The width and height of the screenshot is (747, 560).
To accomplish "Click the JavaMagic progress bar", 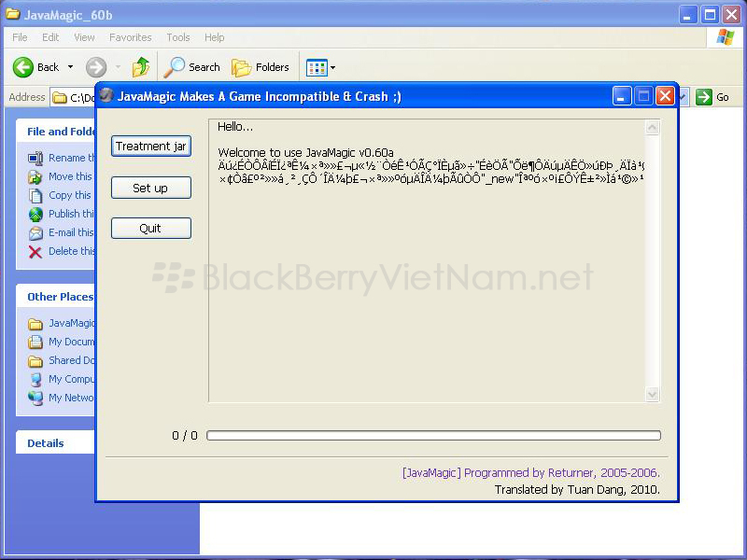I will pos(433,435).
